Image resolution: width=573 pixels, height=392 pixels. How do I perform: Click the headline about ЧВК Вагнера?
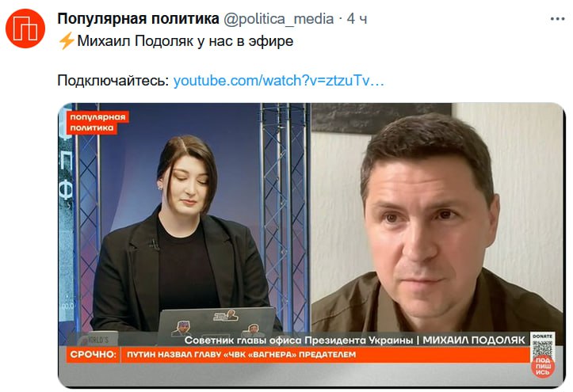click(241, 355)
